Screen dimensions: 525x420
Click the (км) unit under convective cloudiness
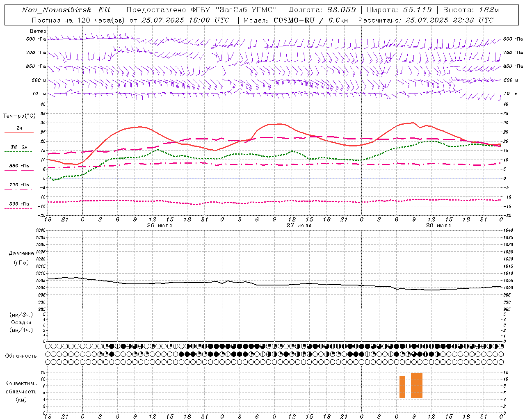(21, 399)
